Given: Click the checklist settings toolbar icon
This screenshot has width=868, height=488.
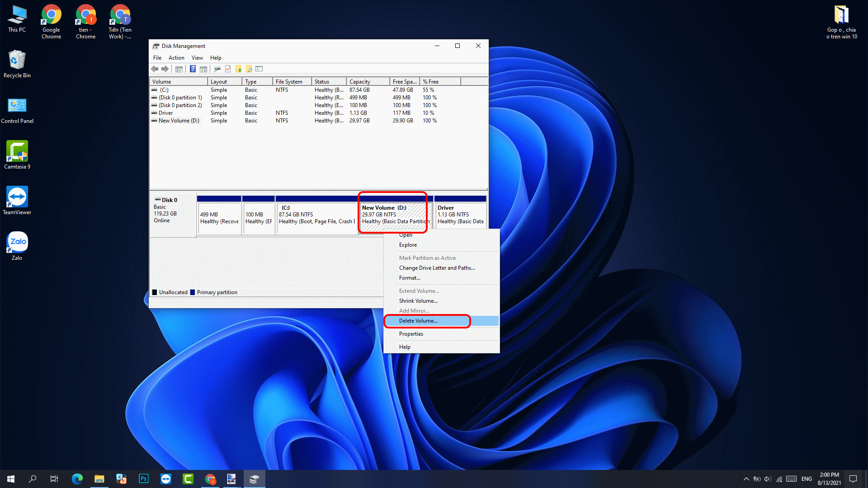Looking at the screenshot, I should (259, 69).
